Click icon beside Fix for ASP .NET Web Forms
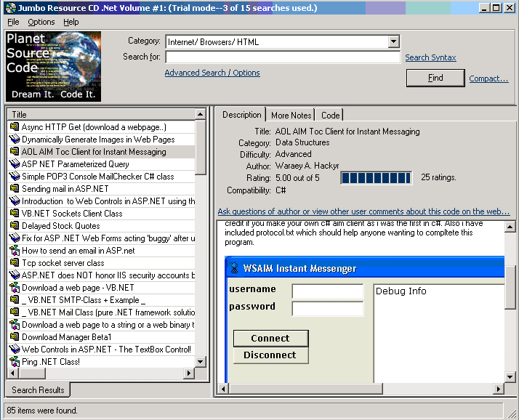This screenshot has width=519, height=420. point(15,238)
